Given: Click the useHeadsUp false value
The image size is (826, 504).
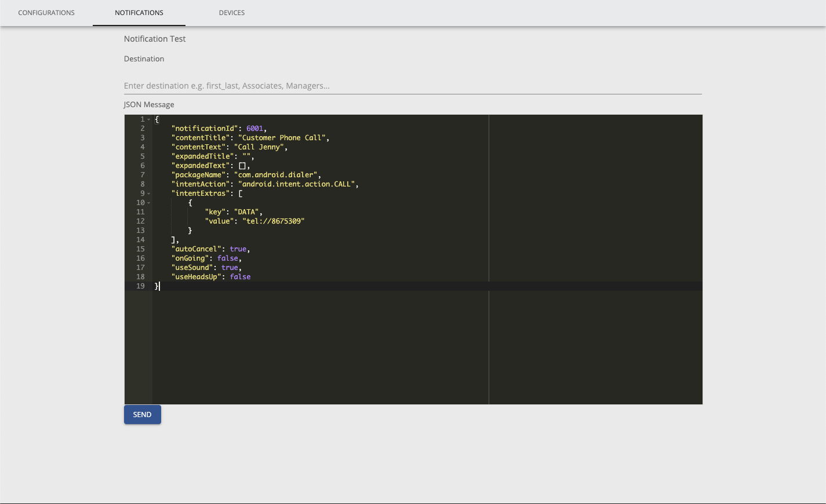Looking at the screenshot, I should pos(240,277).
